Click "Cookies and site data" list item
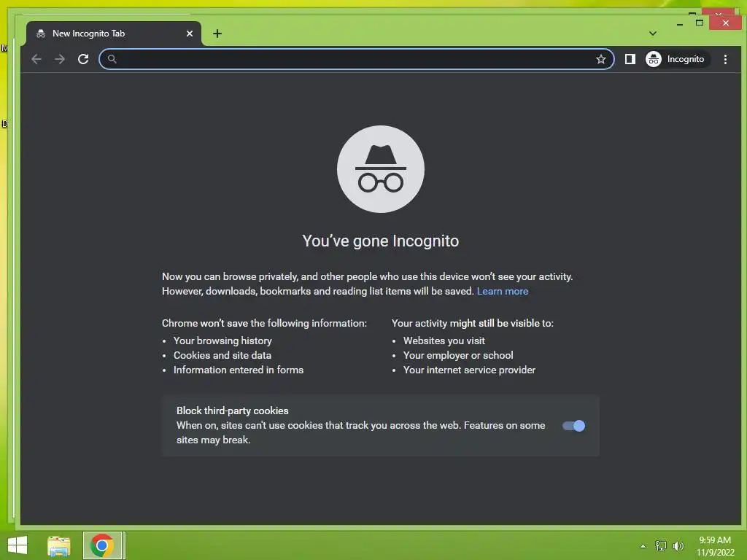The height and width of the screenshot is (560, 747). click(222, 355)
